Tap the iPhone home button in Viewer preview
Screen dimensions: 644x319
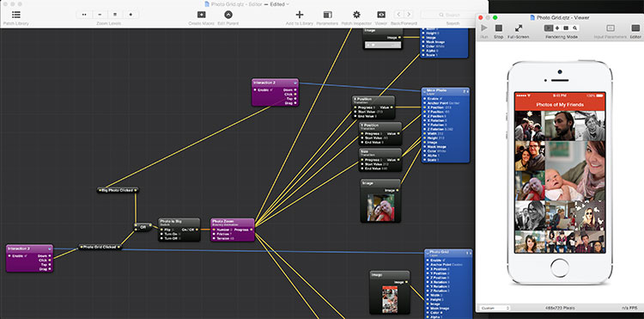[559, 268]
